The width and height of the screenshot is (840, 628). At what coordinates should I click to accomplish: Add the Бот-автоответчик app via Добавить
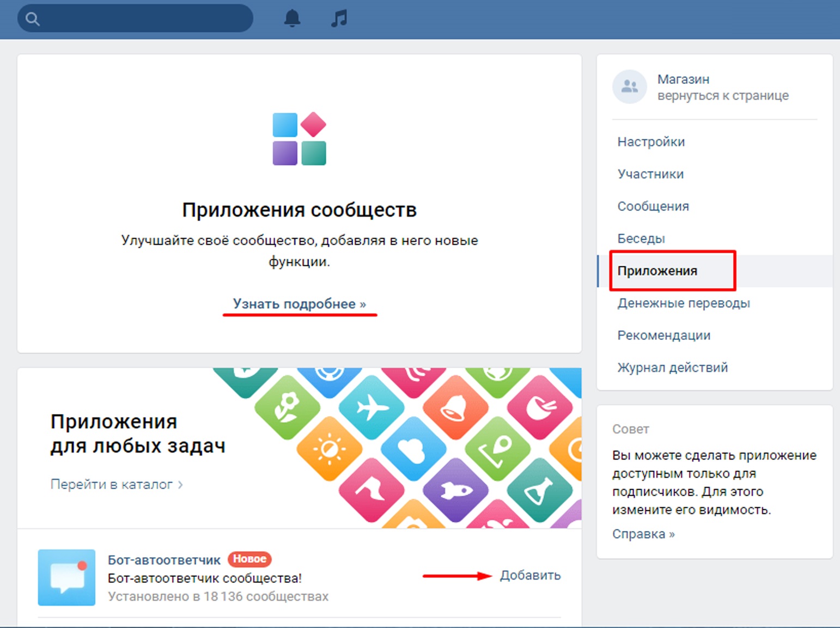pyautogui.click(x=530, y=576)
